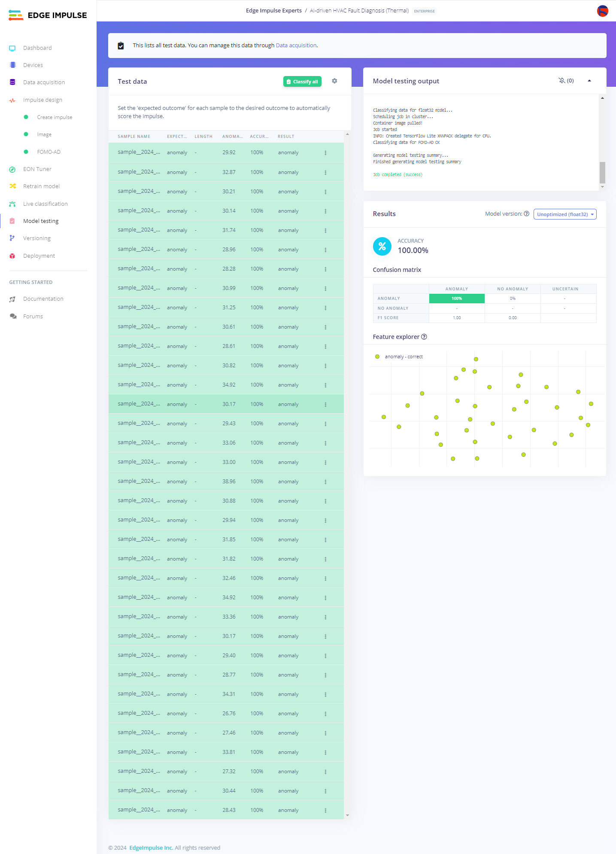
Task: Open the FOMO-AD impulse block
Action: click(x=49, y=152)
